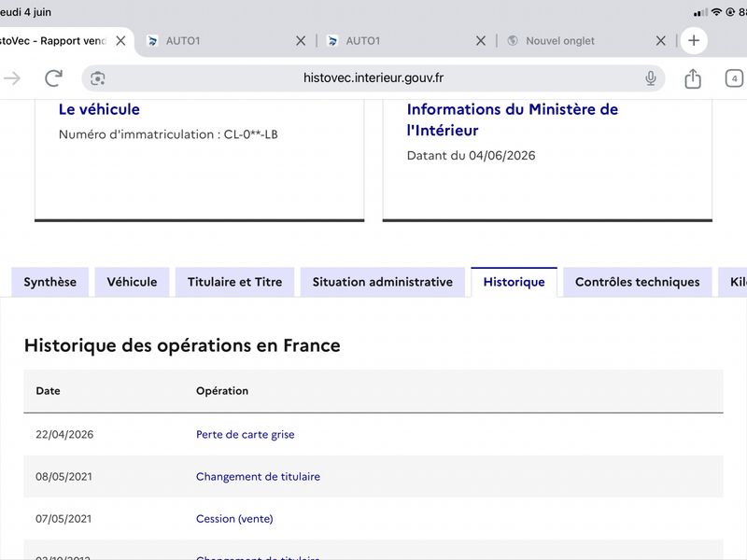Add a new tab with plus button
The height and width of the screenshot is (560, 747).
(x=694, y=41)
